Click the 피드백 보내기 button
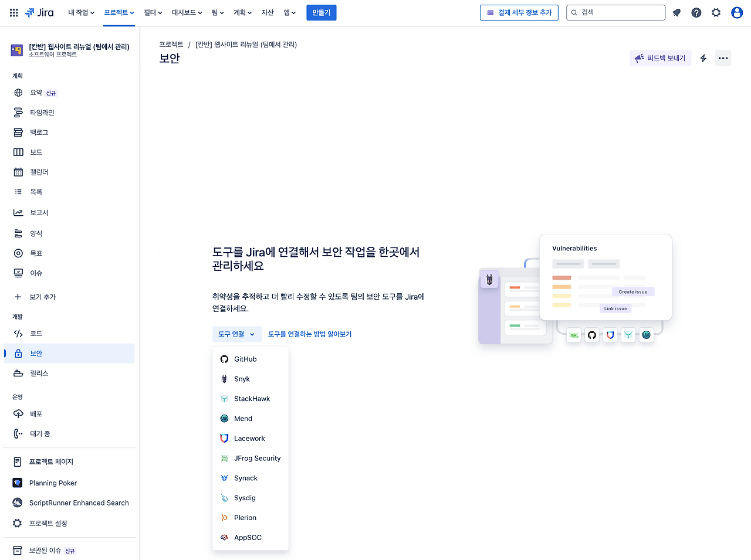The image size is (751, 560). pos(661,58)
